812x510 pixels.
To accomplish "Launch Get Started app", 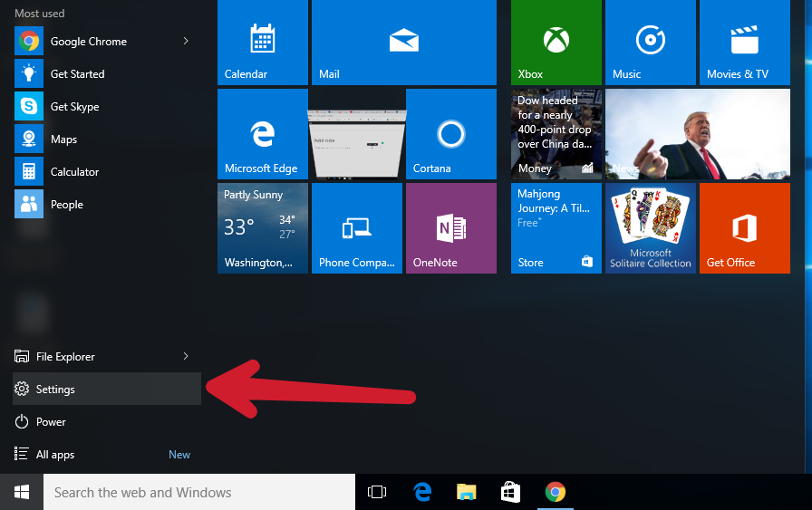I will tap(107, 74).
